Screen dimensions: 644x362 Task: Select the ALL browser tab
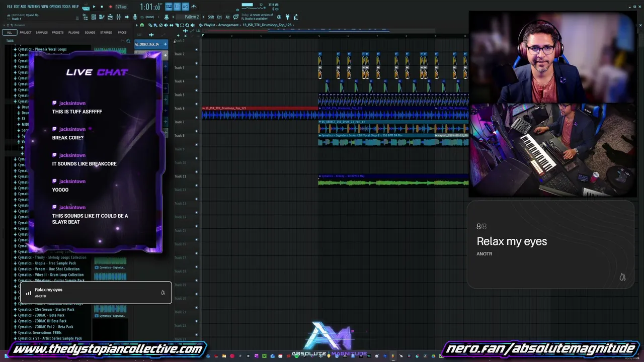[x=9, y=33]
